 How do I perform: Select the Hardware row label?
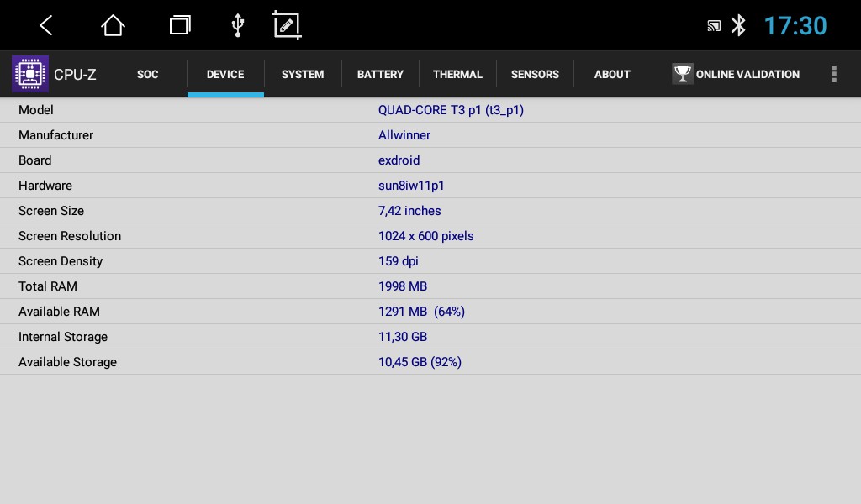(45, 186)
